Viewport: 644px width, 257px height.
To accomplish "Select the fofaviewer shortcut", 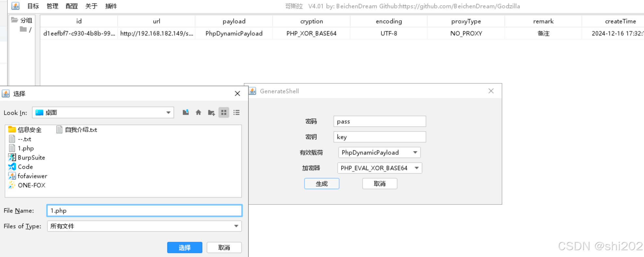I will (28, 176).
